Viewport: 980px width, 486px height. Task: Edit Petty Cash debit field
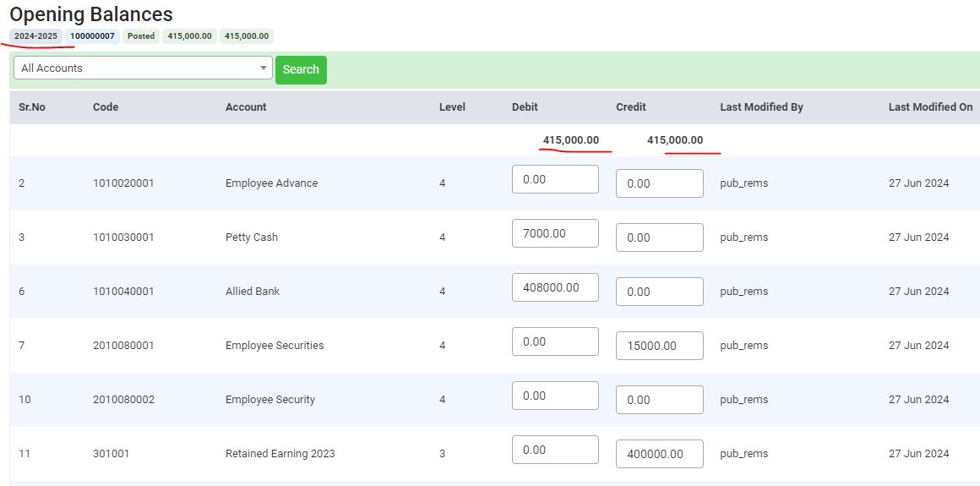tap(555, 233)
